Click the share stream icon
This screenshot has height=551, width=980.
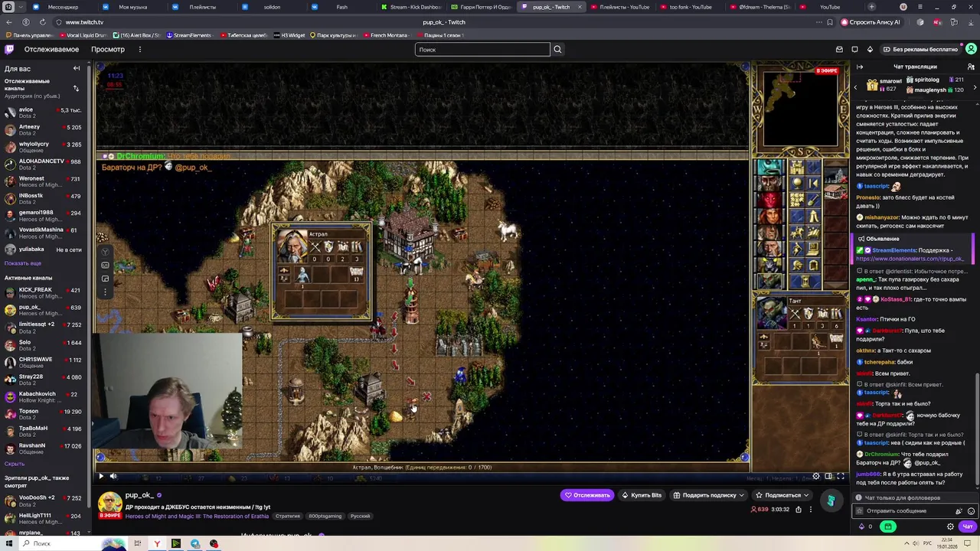click(798, 509)
